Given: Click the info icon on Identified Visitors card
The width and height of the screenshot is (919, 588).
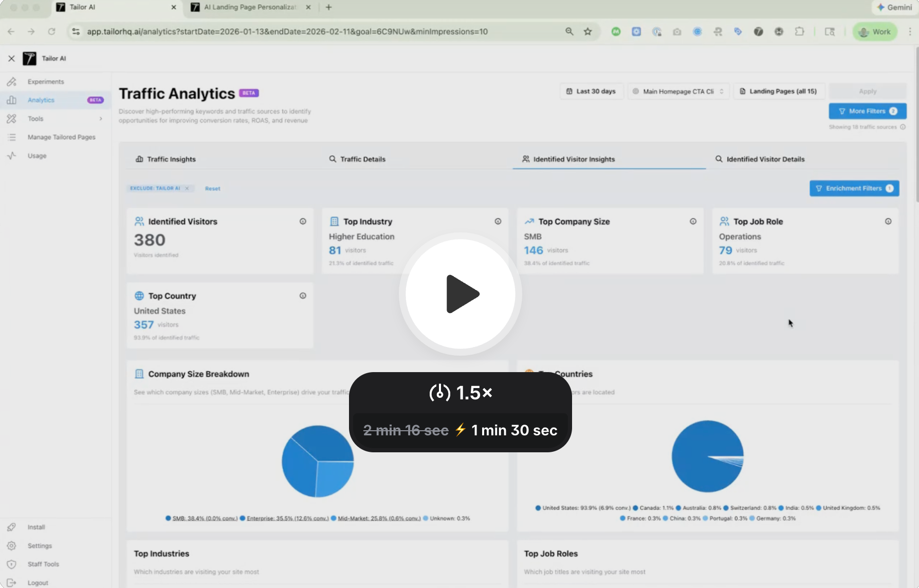Looking at the screenshot, I should coord(303,221).
